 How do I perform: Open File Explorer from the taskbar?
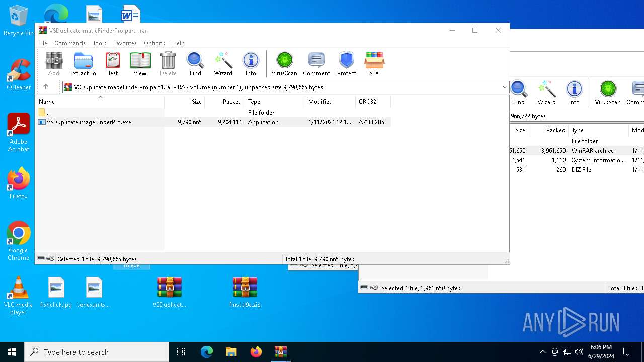click(231, 352)
